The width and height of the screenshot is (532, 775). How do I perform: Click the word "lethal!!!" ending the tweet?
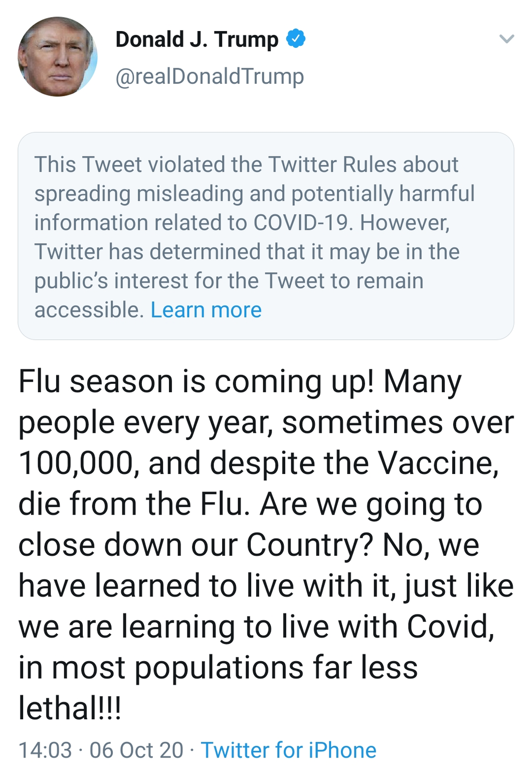point(70,708)
